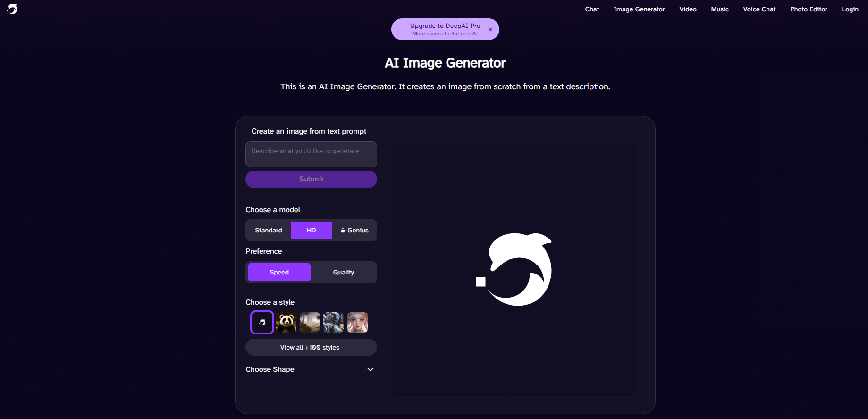Set preference to Quality

click(x=343, y=272)
